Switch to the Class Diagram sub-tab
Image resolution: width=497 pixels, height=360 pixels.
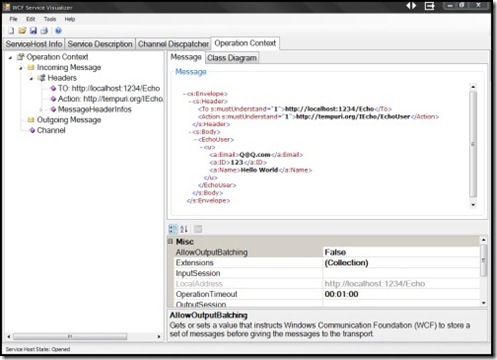pos(232,58)
